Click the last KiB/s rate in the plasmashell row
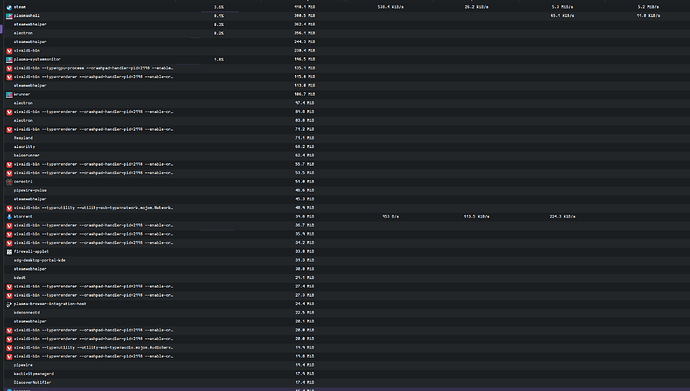 (648, 16)
